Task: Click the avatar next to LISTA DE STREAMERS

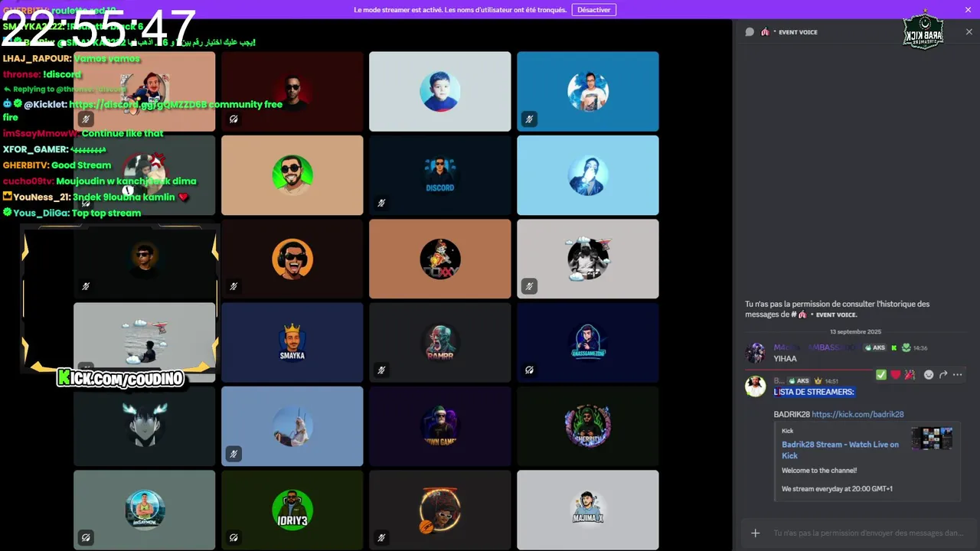Action: [756, 386]
